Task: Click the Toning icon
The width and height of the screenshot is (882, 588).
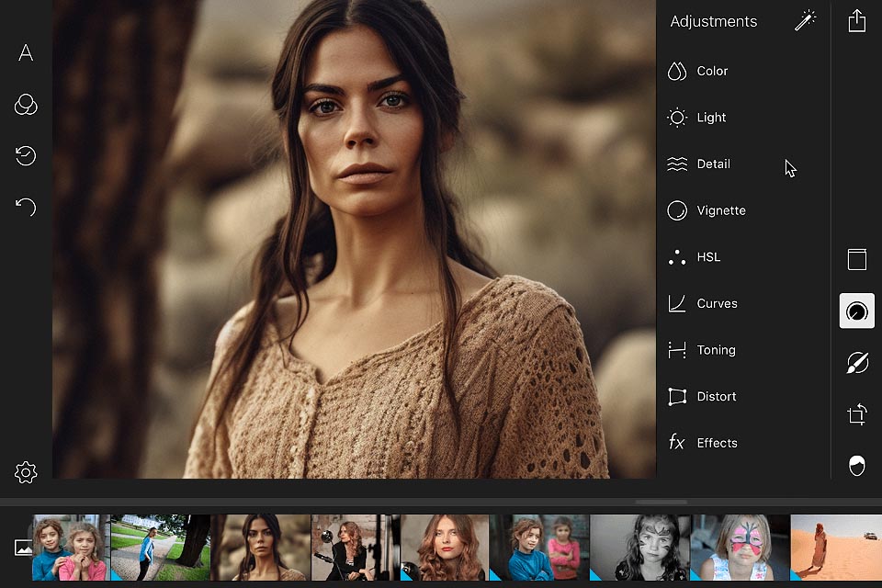Action: 677,350
